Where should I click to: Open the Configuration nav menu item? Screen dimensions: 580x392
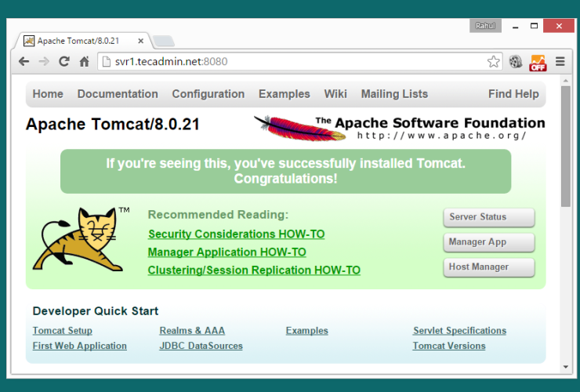[x=208, y=94]
